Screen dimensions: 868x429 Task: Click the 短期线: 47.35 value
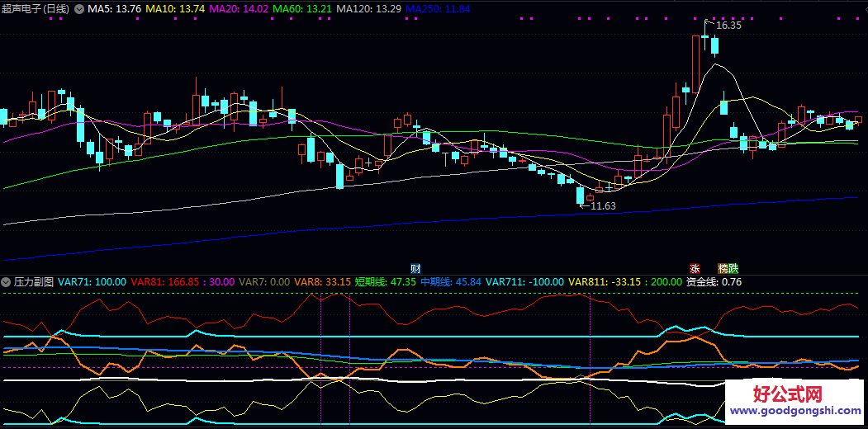(386, 282)
